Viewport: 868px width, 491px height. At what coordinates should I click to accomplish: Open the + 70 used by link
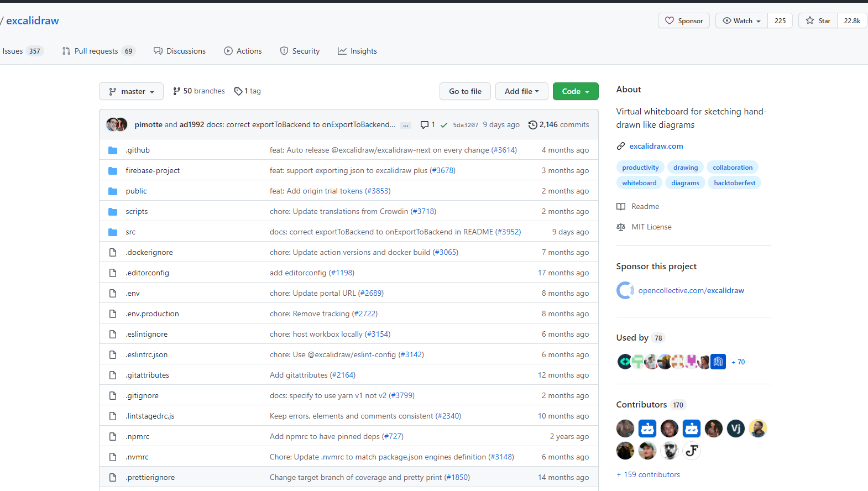pos(738,362)
